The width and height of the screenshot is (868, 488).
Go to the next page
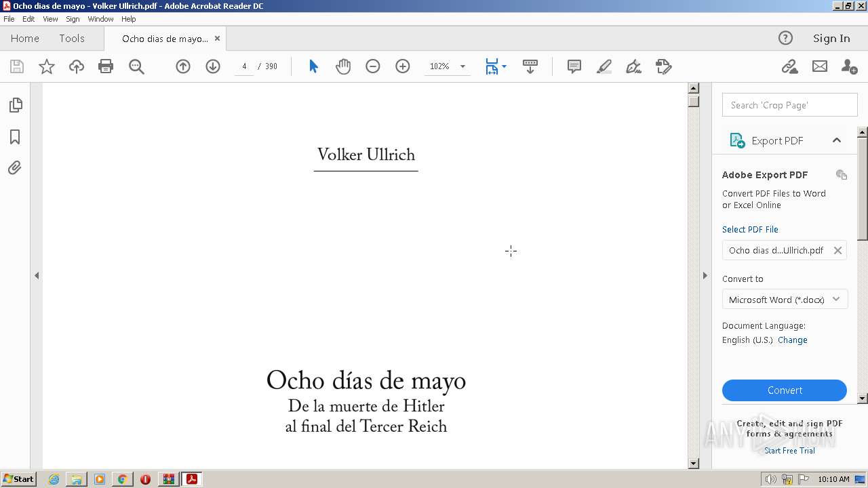[x=213, y=66]
